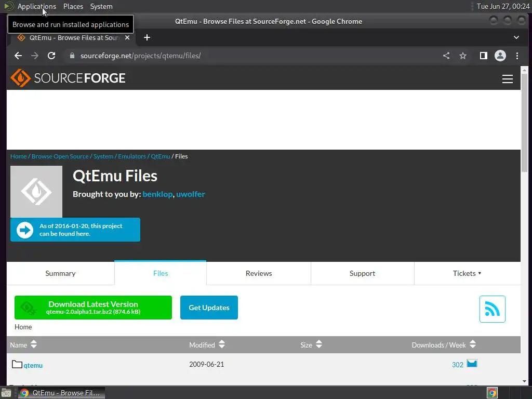The image size is (532, 399).
Task: Click Browse Open Source breadcrumb
Action: click(60, 156)
